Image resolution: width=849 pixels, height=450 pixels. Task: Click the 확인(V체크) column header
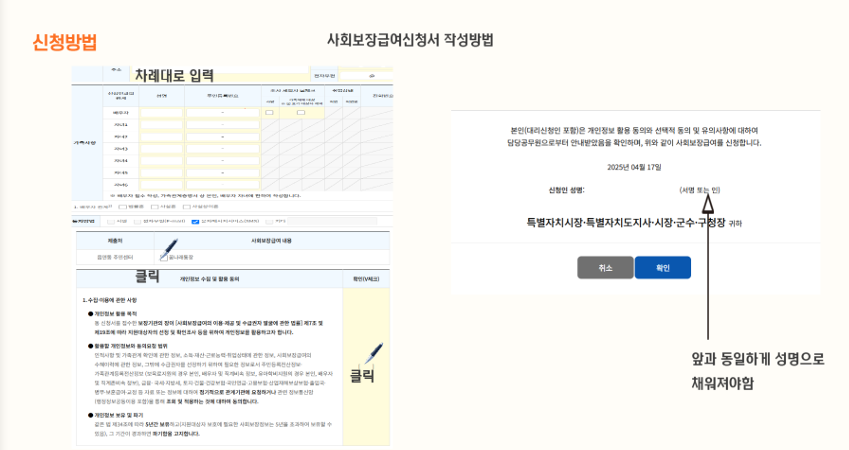point(366,279)
